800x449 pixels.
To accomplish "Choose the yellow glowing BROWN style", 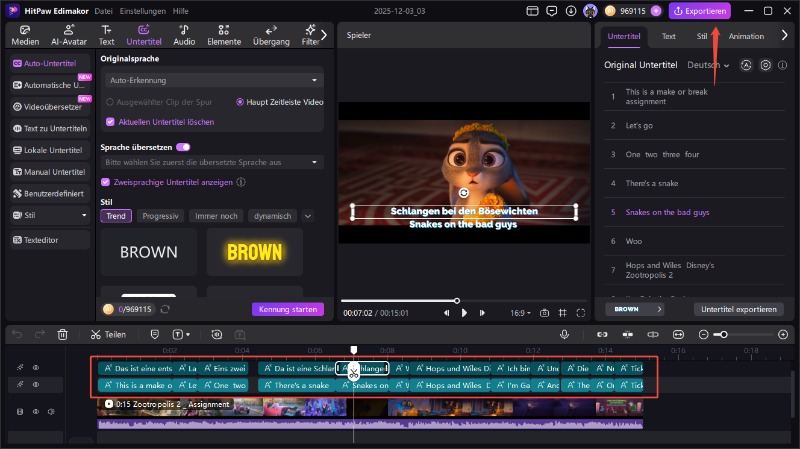I will tap(255, 252).
